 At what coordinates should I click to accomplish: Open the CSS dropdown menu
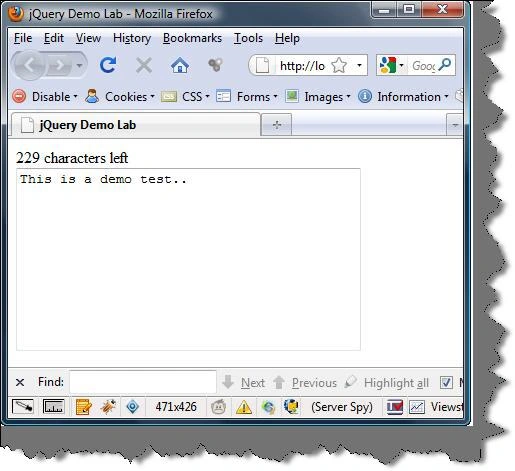186,97
